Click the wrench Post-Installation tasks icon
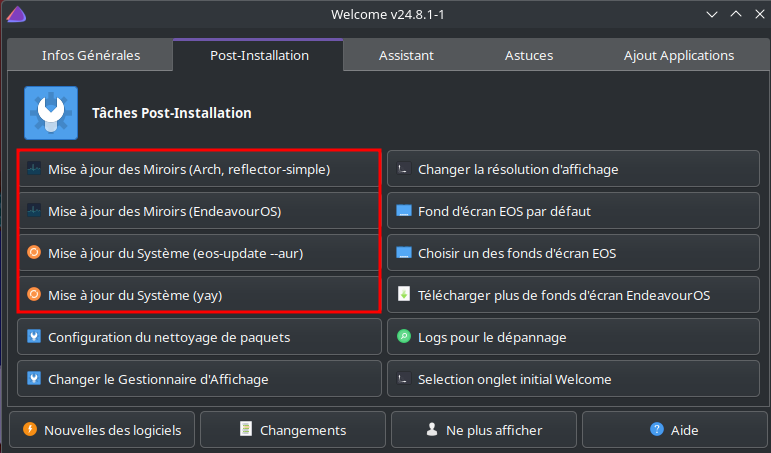The image size is (771, 453). click(x=50, y=113)
